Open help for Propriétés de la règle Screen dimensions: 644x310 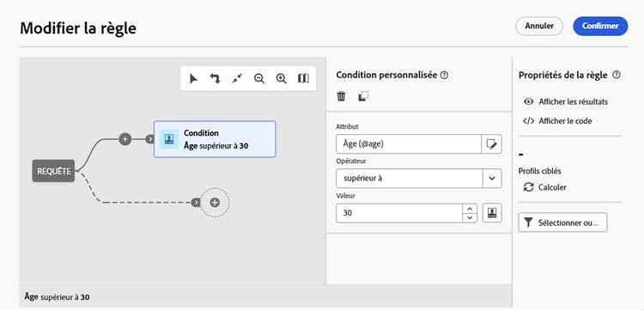[x=616, y=76]
